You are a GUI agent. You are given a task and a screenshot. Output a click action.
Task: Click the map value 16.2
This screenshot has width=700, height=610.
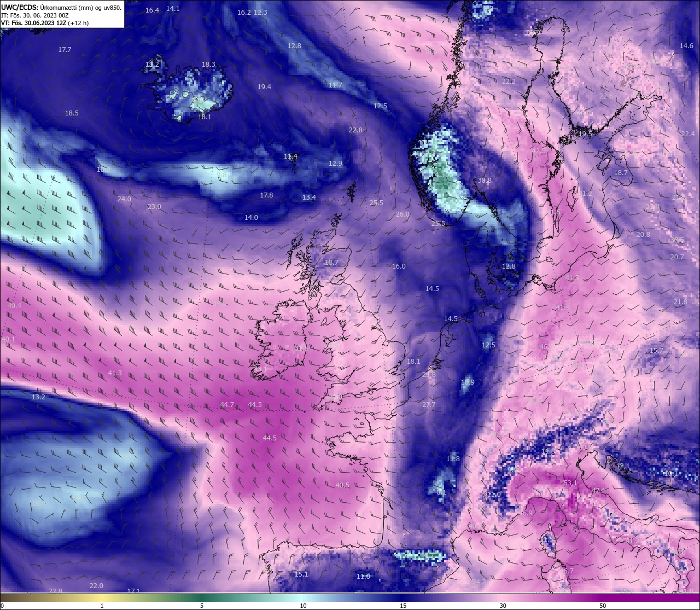click(x=244, y=12)
